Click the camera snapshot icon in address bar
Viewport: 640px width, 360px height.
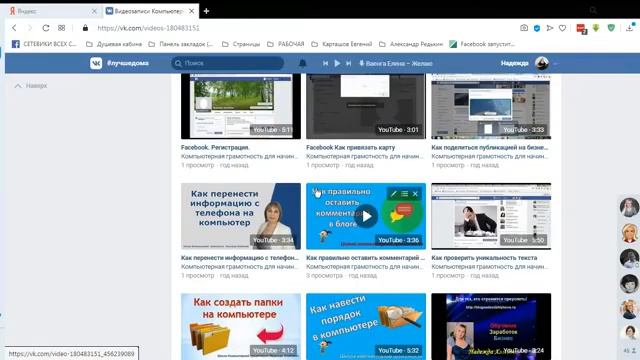tap(524, 28)
